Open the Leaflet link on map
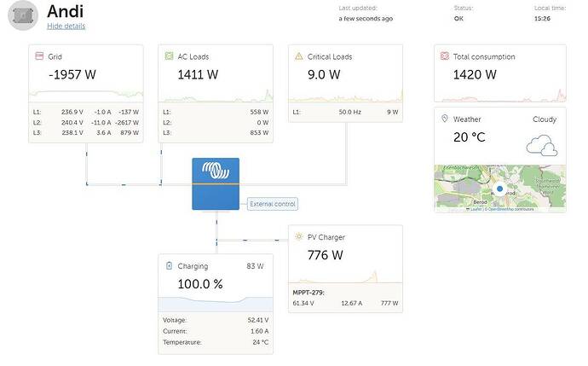 coord(476,209)
